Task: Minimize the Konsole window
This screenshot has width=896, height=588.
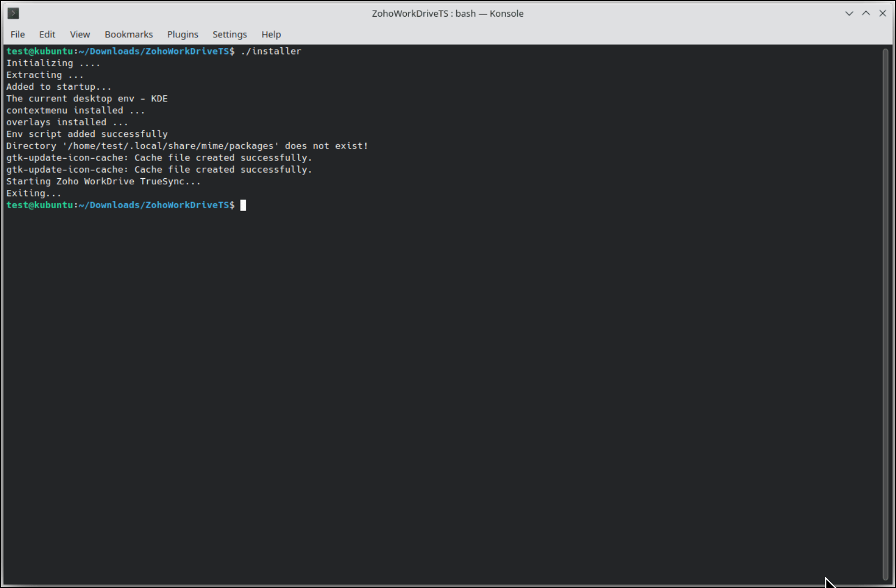Action: pos(849,13)
